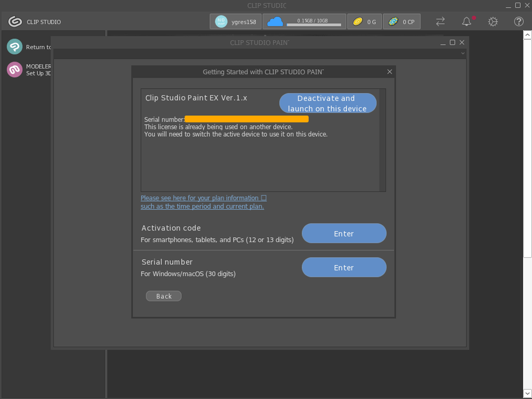The width and height of the screenshot is (532, 399).
Task: Click the scroll up arrow of main window
Action: click(x=528, y=34)
